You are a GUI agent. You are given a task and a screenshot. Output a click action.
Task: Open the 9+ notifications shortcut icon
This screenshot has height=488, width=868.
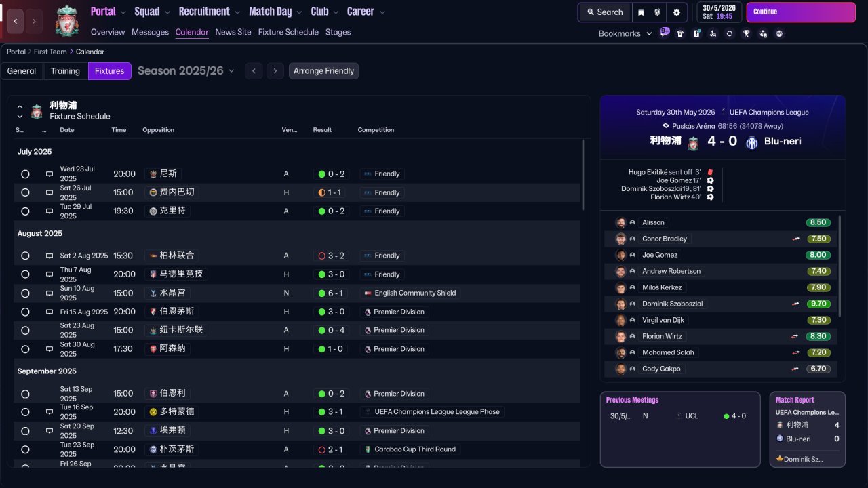[x=665, y=32]
